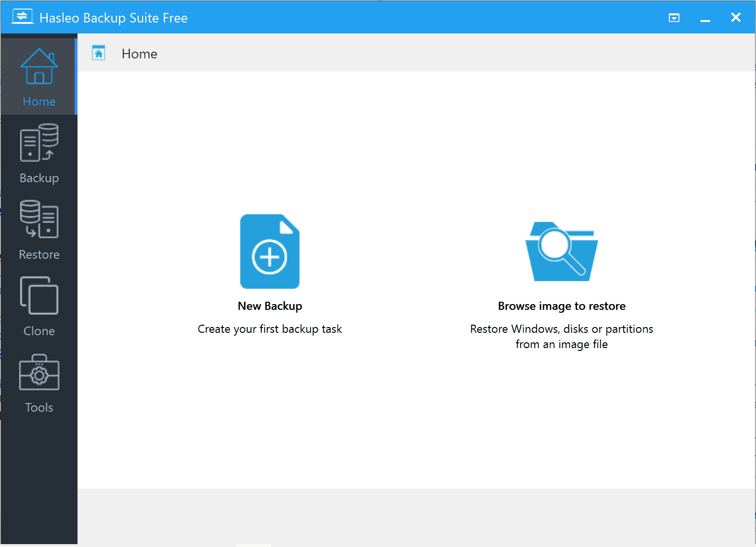Open the Clone section in sidebar

coord(39,306)
